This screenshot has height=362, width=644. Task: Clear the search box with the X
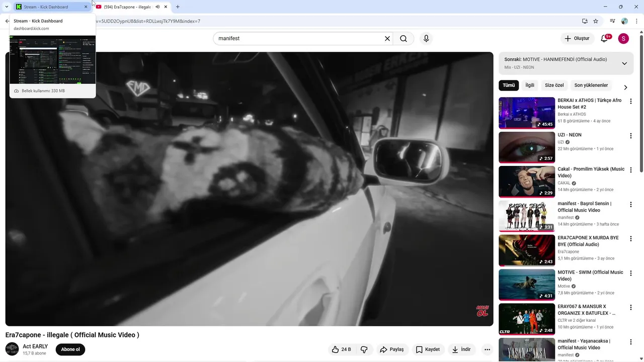(x=387, y=39)
